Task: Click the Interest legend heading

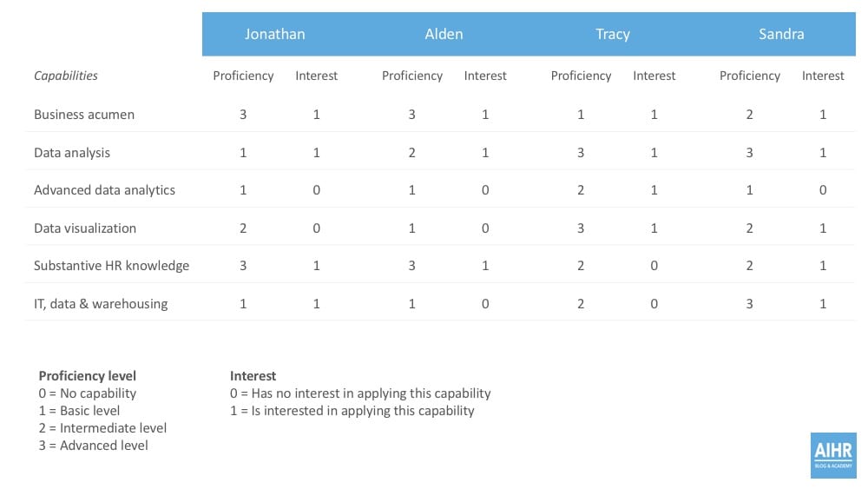Action: pos(253,376)
